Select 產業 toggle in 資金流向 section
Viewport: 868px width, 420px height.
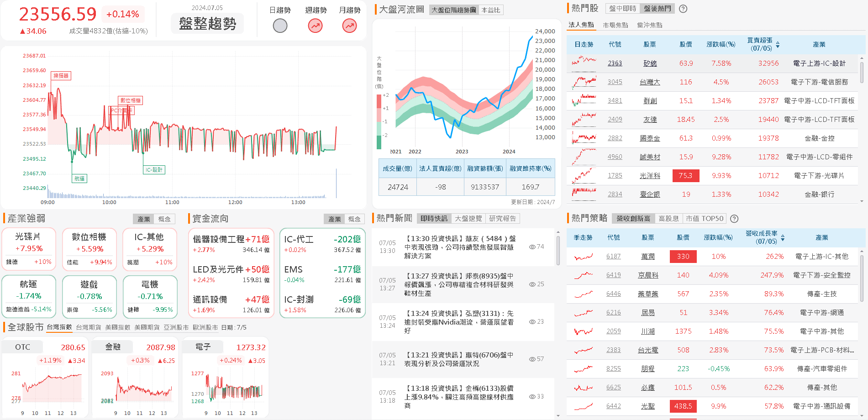(335, 219)
